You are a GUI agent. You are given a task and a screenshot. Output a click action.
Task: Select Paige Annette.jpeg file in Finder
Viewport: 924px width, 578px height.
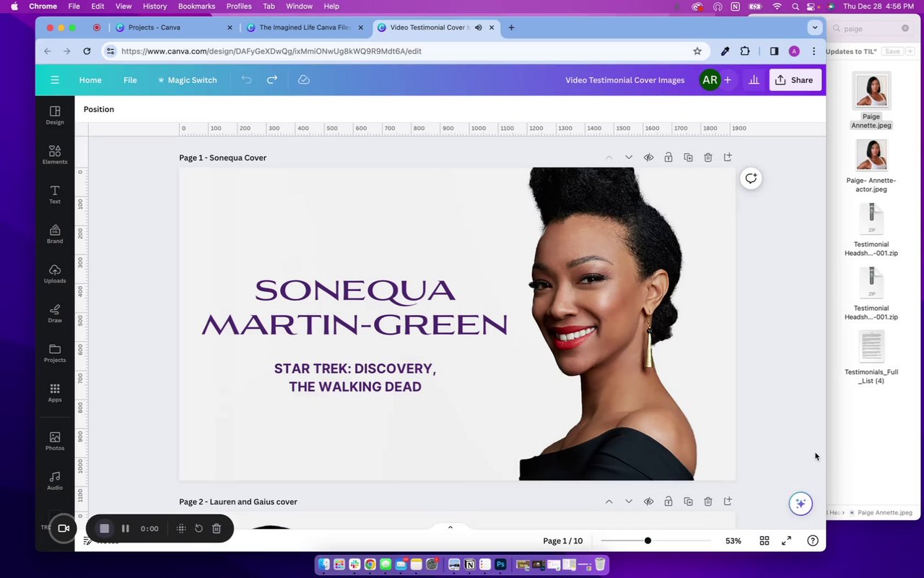tap(871, 101)
